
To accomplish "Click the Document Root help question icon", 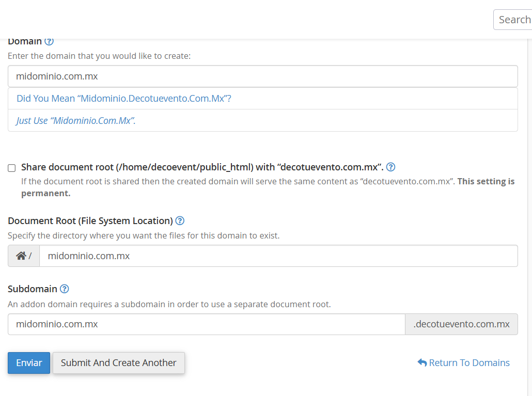I will 180,221.
